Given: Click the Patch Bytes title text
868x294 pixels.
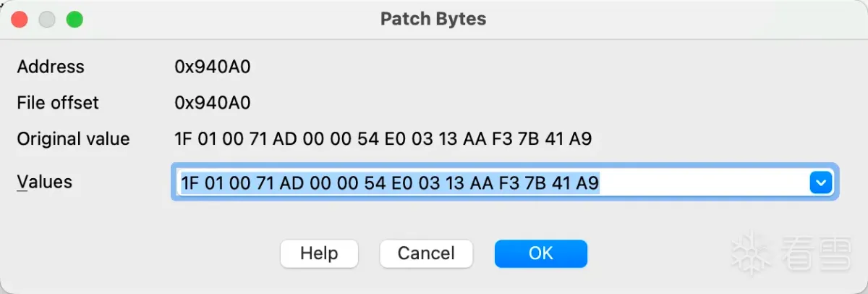Looking at the screenshot, I should tap(433, 19).
